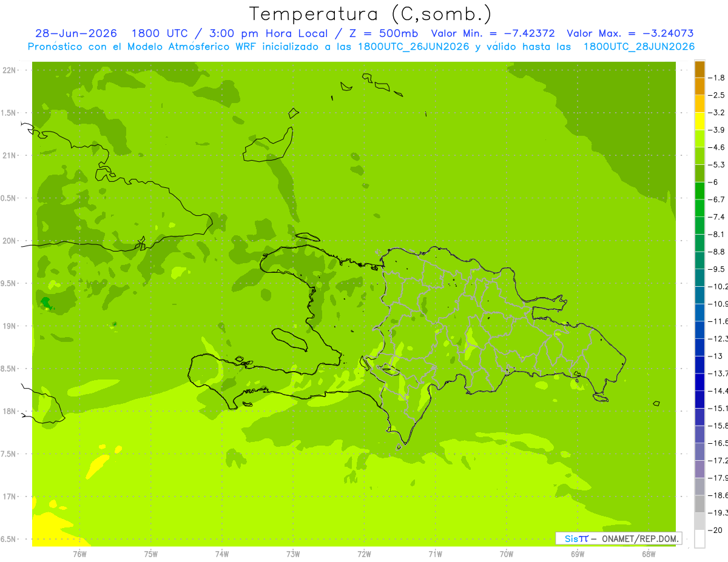Pick the swatch between -1.8 and -2.5
This screenshot has height=562, width=728.
(700, 86)
